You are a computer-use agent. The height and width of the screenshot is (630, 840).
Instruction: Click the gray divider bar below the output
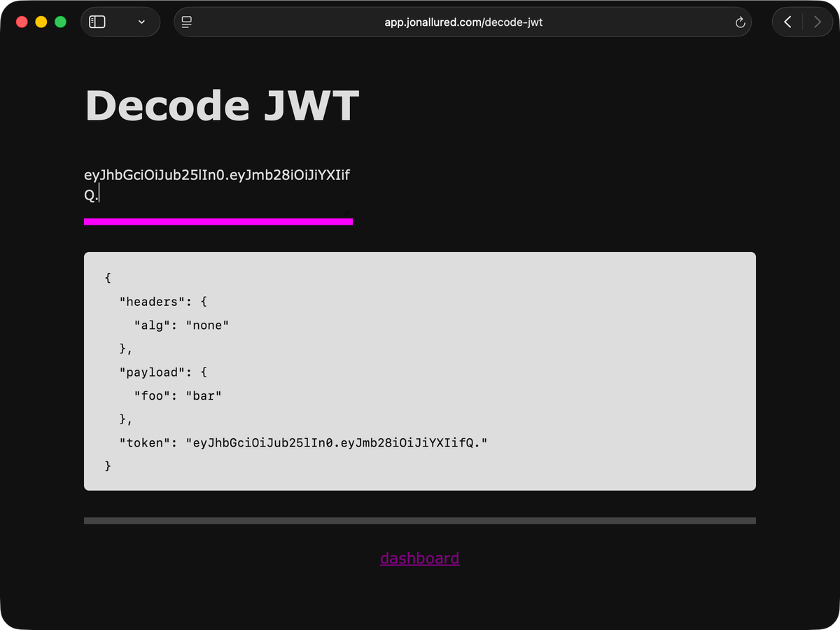point(419,520)
